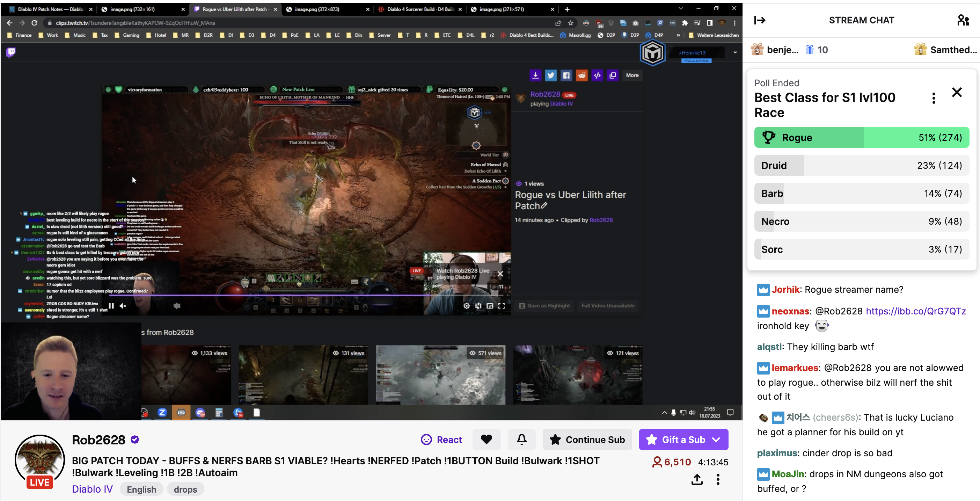The image size is (980, 501).
Task: Open the chat community users list
Action: (963, 20)
